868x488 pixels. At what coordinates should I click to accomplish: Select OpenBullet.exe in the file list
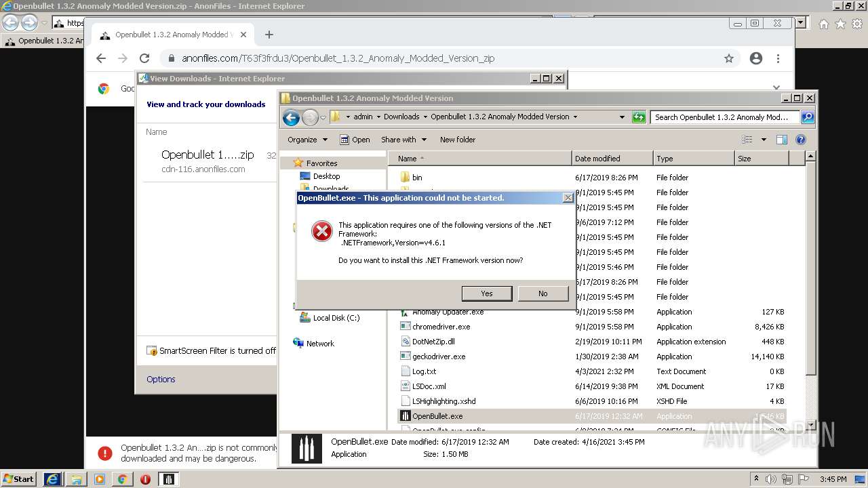tap(437, 416)
